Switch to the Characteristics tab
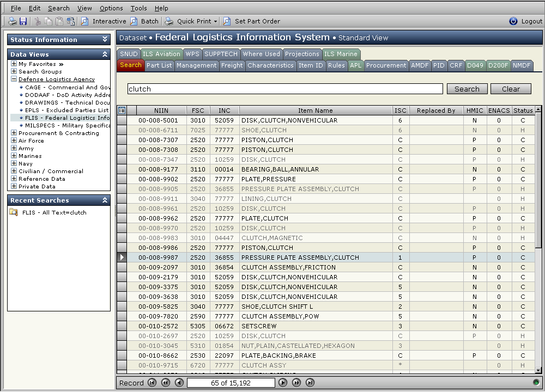 click(x=270, y=65)
